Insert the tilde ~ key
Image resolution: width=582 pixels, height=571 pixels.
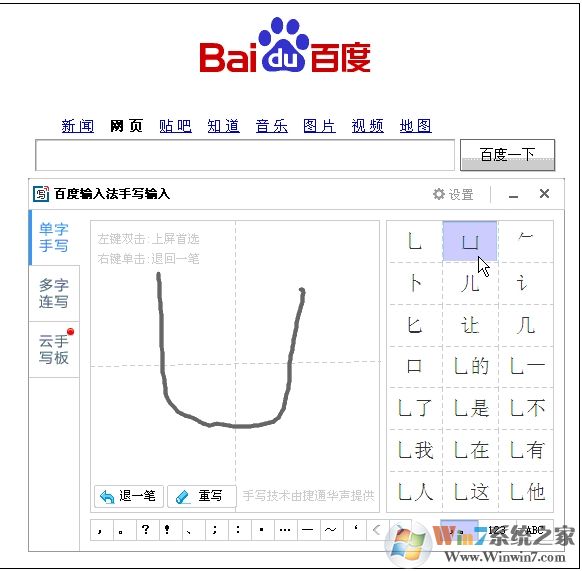[331, 530]
